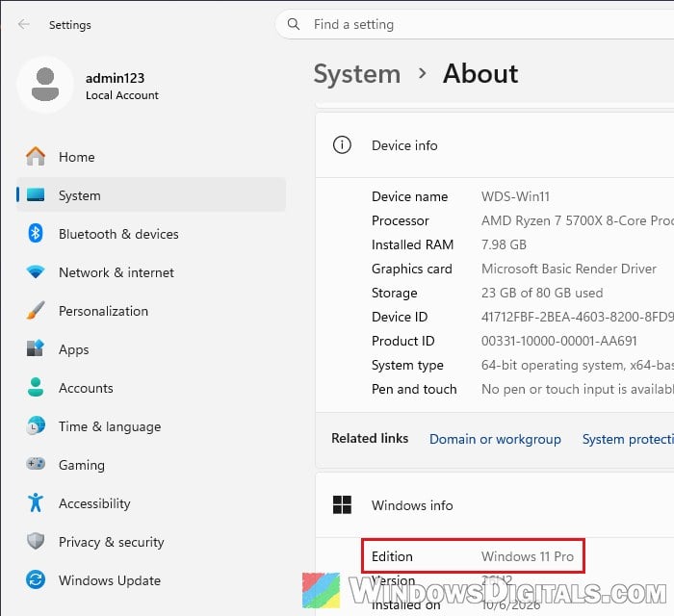Open the System protection link
The image size is (674, 616).
pos(628,439)
